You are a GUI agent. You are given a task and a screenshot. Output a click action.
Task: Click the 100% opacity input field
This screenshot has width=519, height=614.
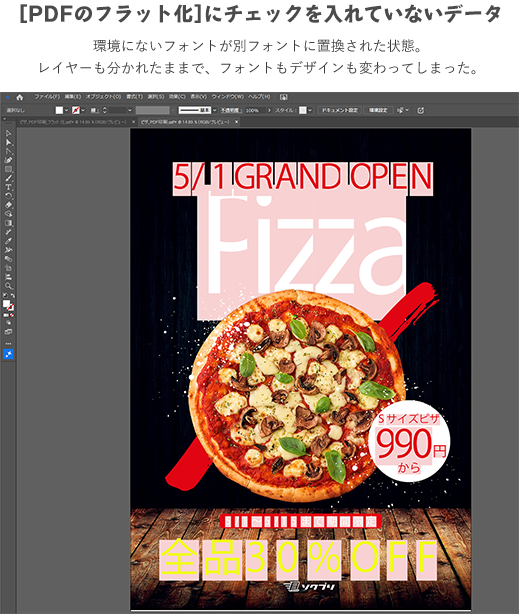(254, 110)
